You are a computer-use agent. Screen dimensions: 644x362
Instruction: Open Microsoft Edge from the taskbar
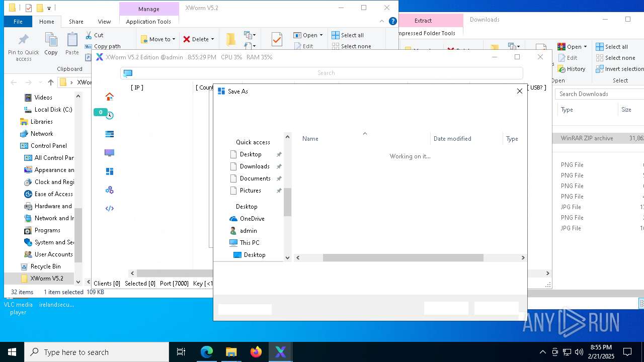[x=207, y=352]
